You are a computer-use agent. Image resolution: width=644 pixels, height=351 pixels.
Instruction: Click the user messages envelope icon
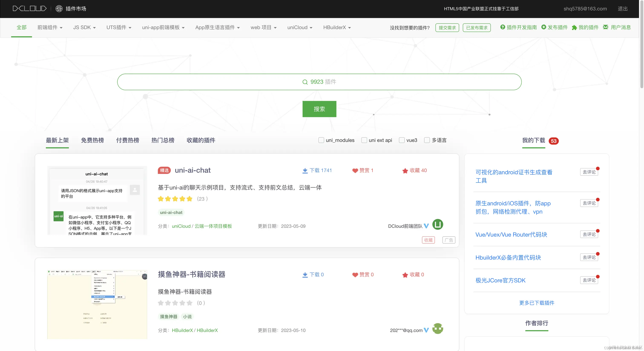(605, 27)
